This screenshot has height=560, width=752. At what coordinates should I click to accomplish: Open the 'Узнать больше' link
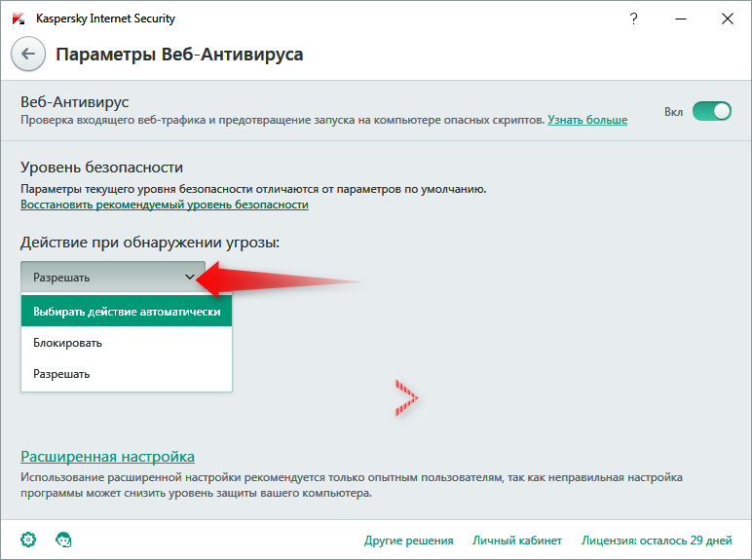[587, 120]
